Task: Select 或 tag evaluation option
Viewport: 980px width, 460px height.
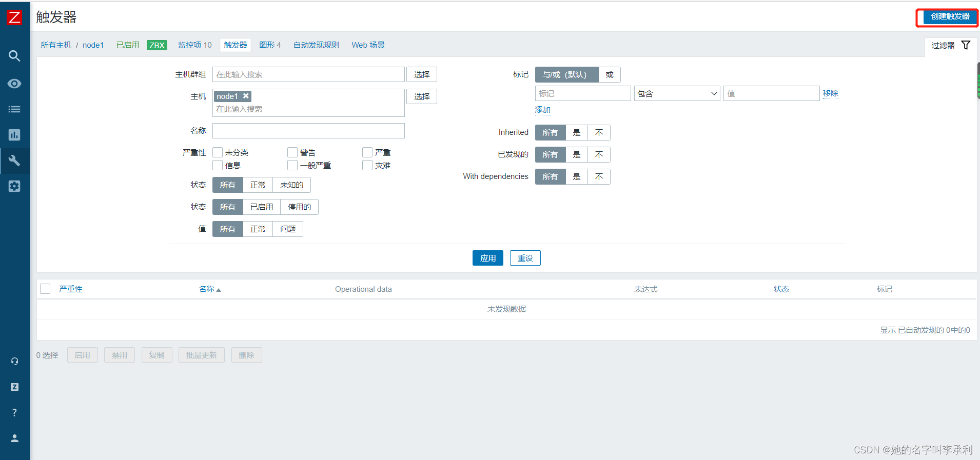Action: 610,75
